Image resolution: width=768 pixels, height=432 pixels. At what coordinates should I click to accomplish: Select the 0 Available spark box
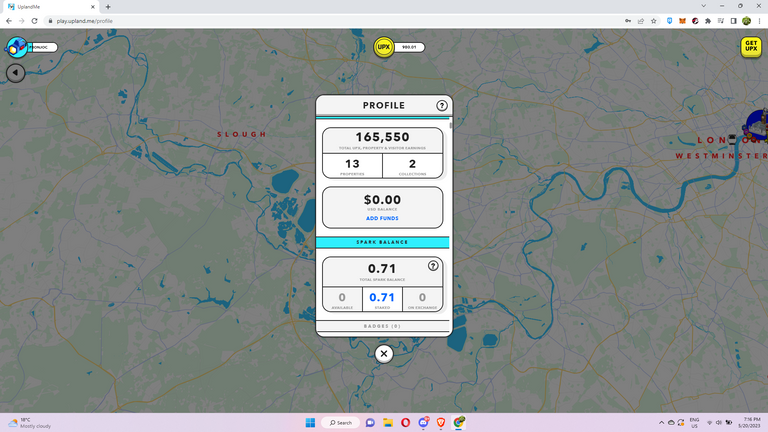click(342, 299)
